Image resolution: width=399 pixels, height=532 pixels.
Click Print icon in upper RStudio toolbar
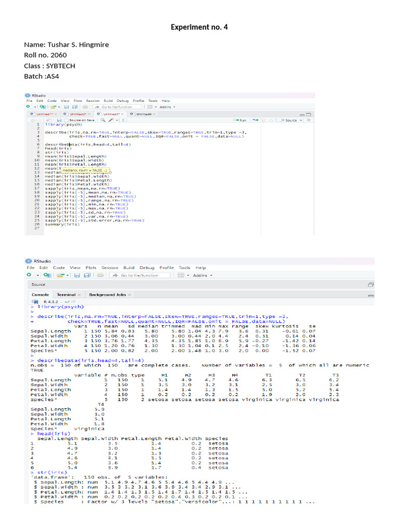click(x=85, y=107)
